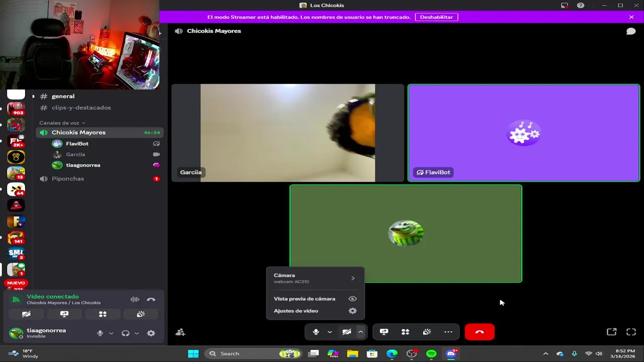Show hidden system tray icons
Viewport: 644px width, 362px height.
pos(545,353)
